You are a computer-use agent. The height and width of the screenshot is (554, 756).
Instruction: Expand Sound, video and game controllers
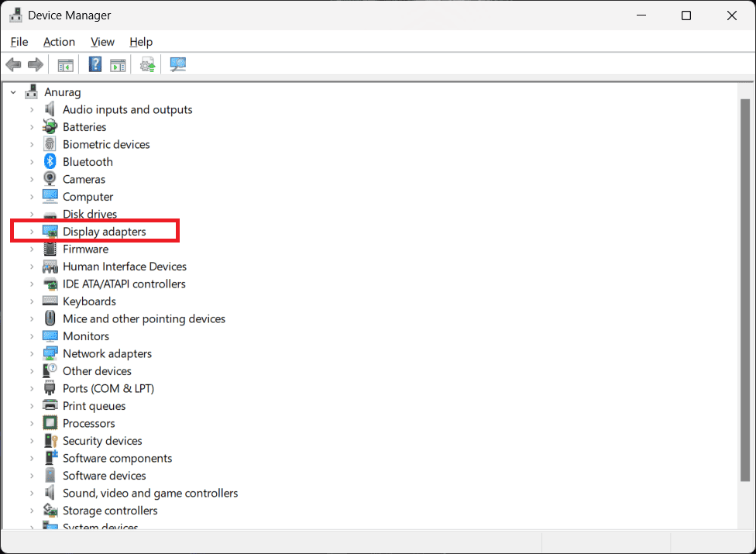coord(32,493)
